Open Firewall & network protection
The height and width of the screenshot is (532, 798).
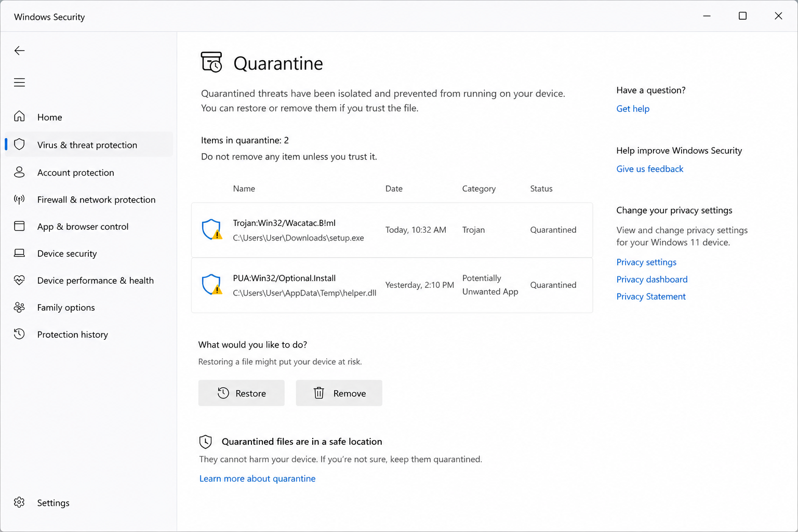point(97,199)
